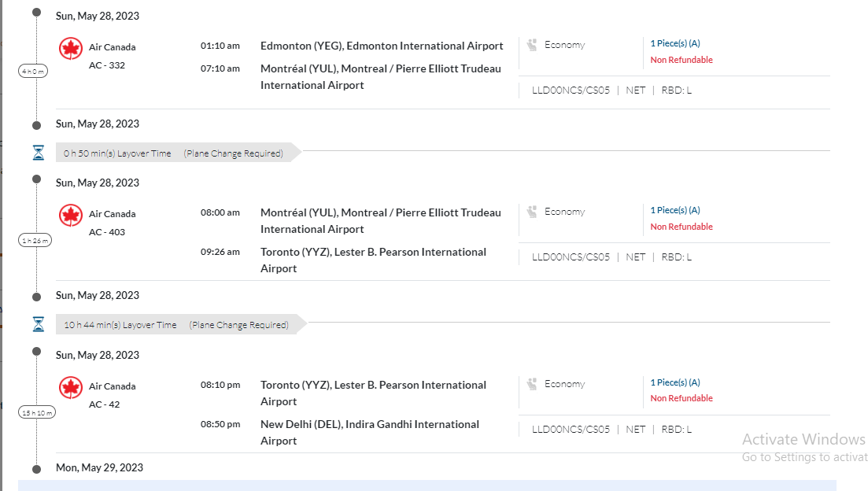
Task: Click Non Refundable label for Toronto–Delhi flight
Action: [681, 398]
